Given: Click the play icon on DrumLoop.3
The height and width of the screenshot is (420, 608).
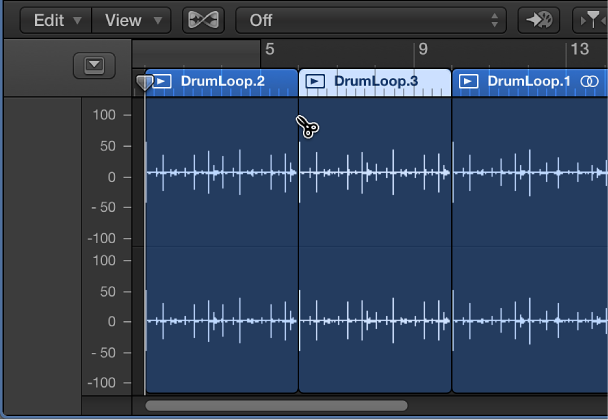Looking at the screenshot, I should click(315, 81).
